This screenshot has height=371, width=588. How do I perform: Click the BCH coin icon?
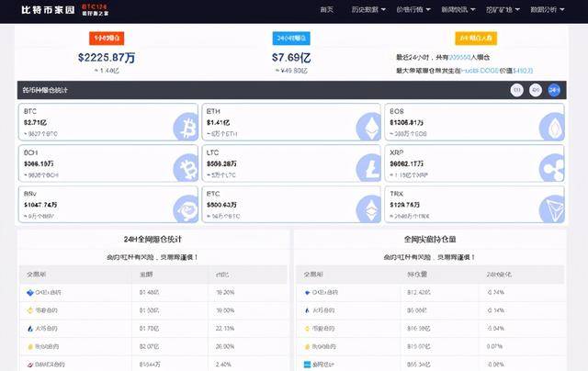tap(186, 168)
